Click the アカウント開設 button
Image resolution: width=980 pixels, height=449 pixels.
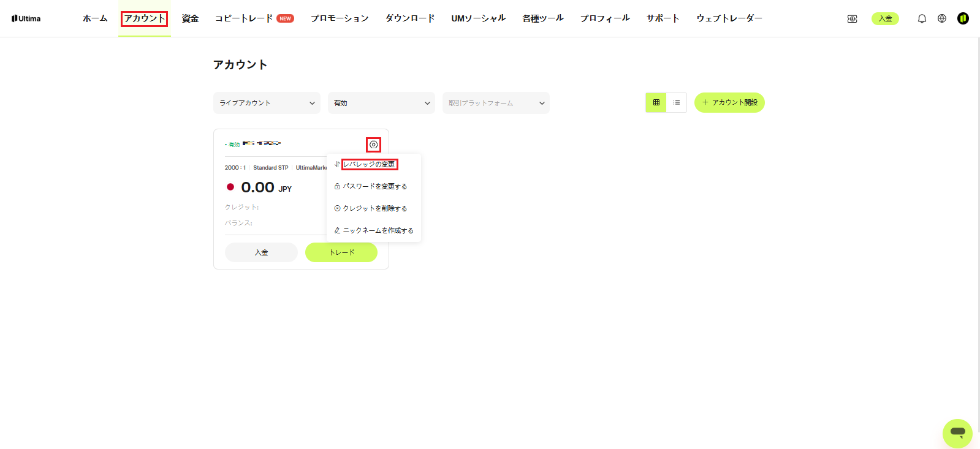[x=729, y=102]
